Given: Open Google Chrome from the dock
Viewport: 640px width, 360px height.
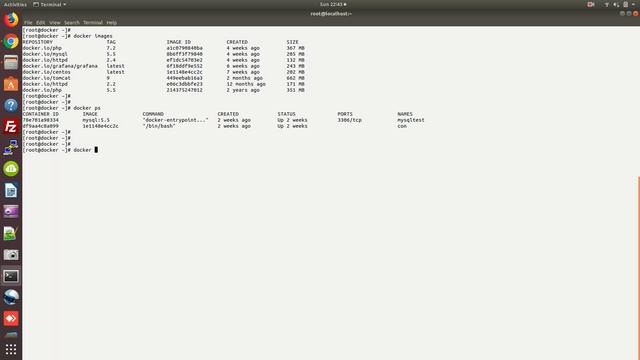Looking at the screenshot, I should (11, 41).
